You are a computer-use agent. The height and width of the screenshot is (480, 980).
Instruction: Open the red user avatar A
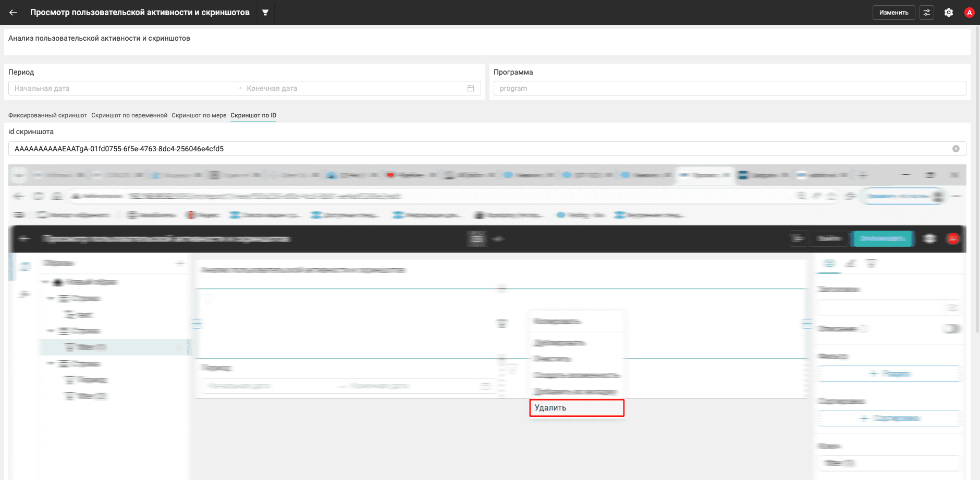click(970, 13)
